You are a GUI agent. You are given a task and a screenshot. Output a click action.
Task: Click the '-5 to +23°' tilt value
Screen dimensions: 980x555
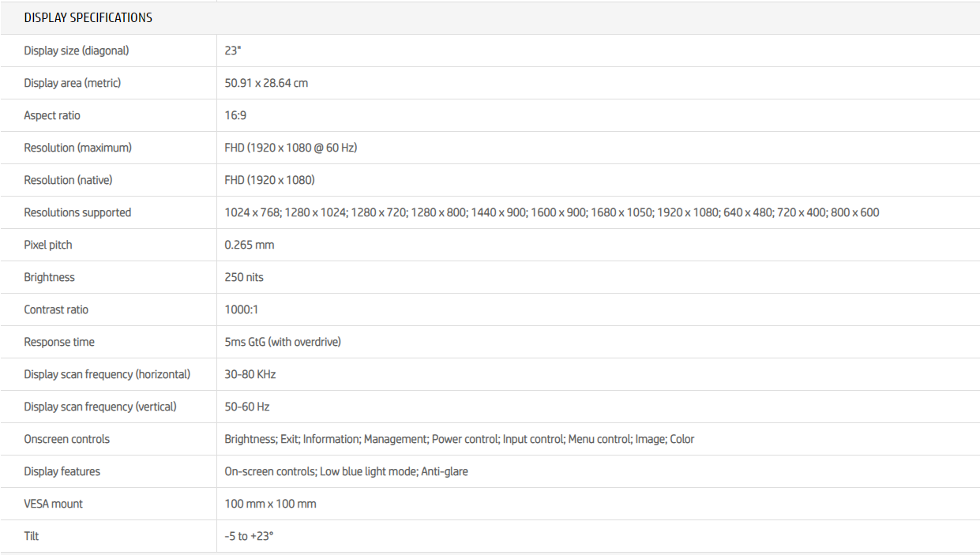click(249, 536)
